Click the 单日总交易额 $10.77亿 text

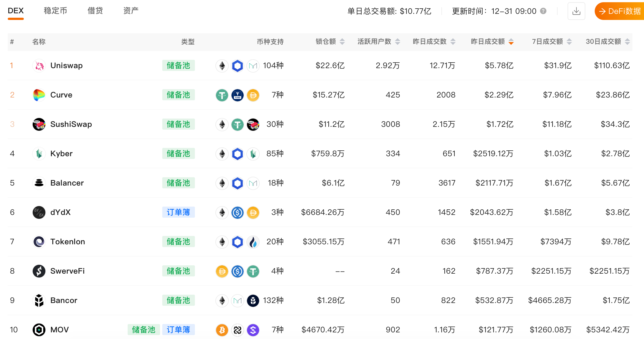[x=389, y=11]
